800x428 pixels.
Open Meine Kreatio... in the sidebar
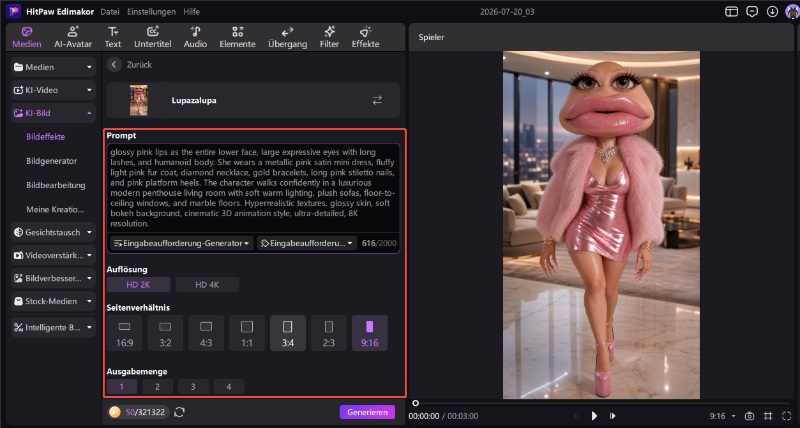[55, 209]
